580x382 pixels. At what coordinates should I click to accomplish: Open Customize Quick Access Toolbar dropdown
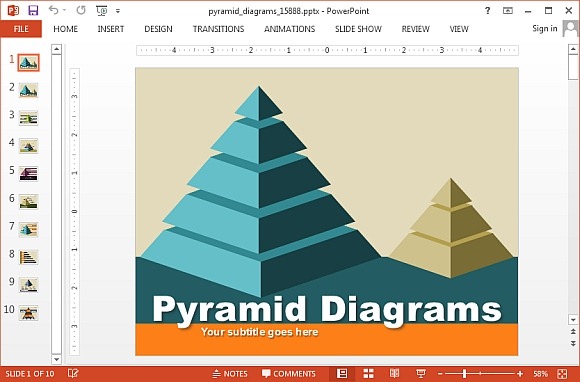(x=118, y=11)
